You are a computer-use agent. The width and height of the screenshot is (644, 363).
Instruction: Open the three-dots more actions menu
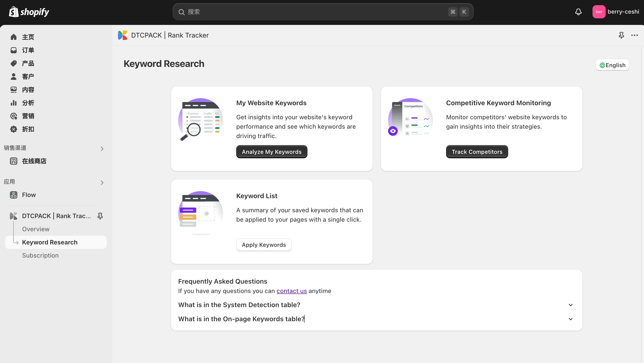pyautogui.click(x=635, y=35)
